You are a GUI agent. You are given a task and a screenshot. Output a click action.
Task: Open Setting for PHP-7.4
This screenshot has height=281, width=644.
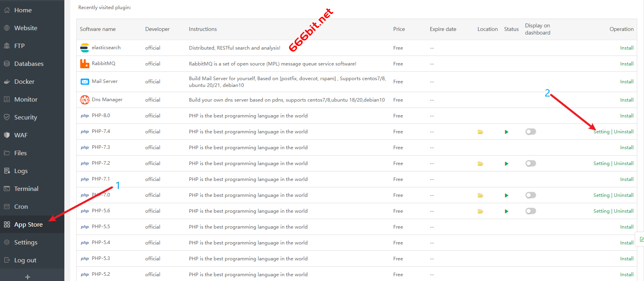[x=601, y=132]
